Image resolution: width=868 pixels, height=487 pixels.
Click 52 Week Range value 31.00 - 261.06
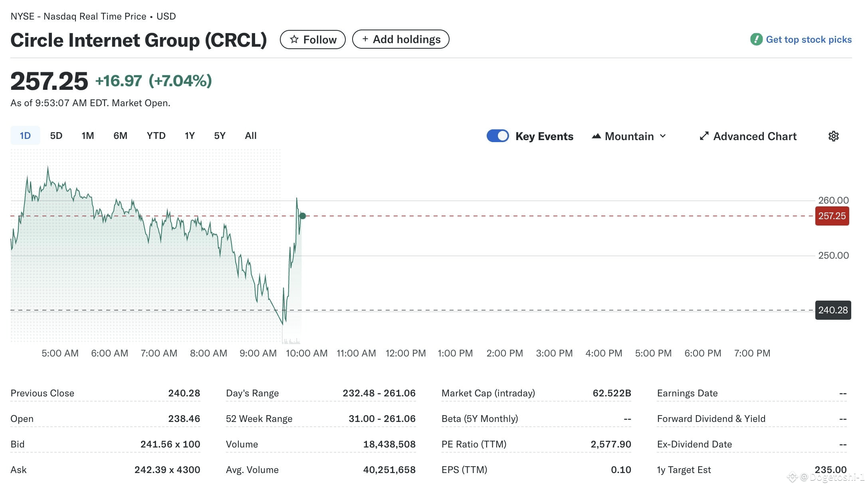382,419
